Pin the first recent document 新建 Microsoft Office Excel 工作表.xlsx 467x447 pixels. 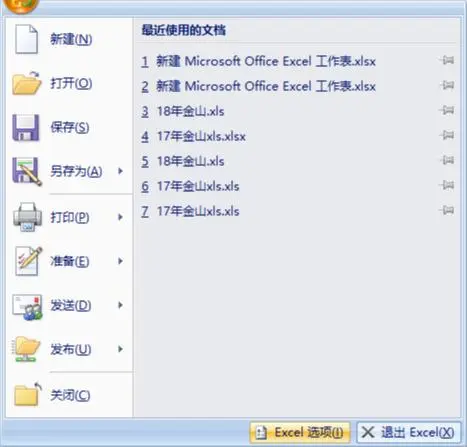point(447,61)
